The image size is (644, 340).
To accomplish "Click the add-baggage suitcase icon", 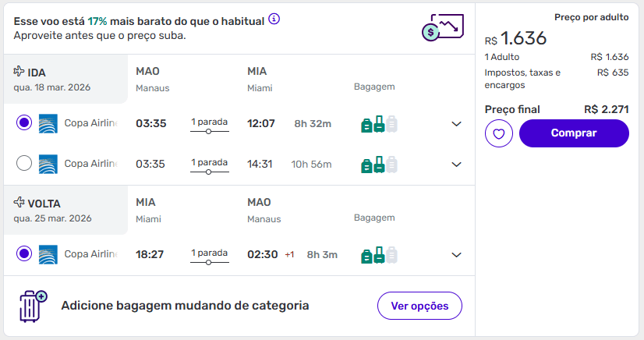I will [33, 306].
